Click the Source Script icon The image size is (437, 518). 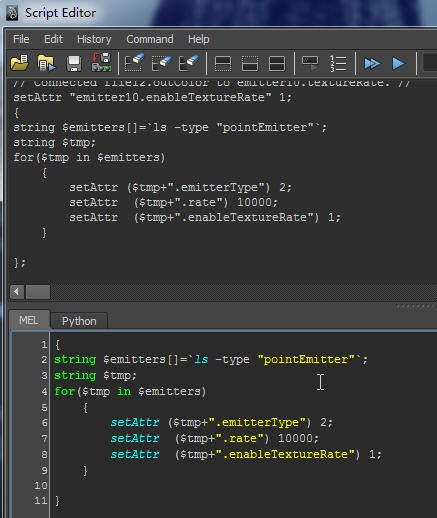[x=47, y=63]
